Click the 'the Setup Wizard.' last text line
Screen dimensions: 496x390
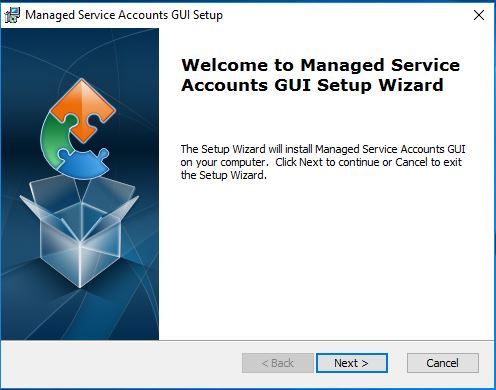[x=224, y=175]
